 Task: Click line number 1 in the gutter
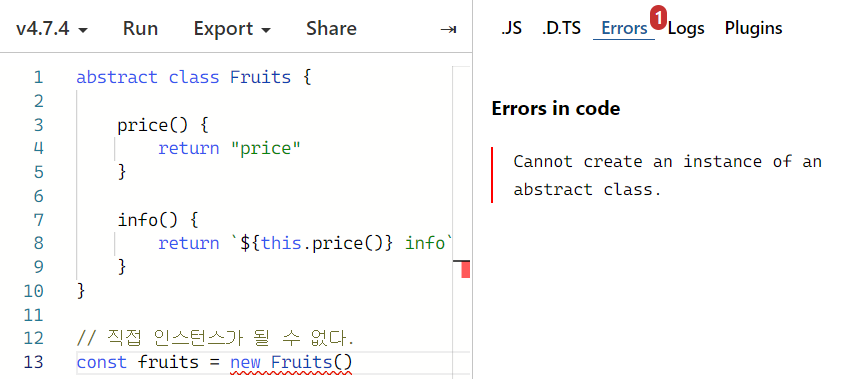coord(38,77)
